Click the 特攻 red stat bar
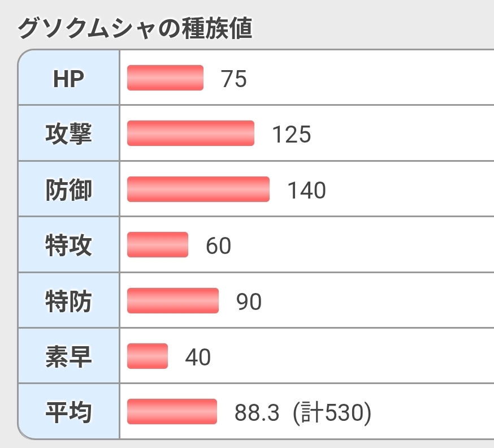This screenshot has width=494, height=448. [x=158, y=244]
